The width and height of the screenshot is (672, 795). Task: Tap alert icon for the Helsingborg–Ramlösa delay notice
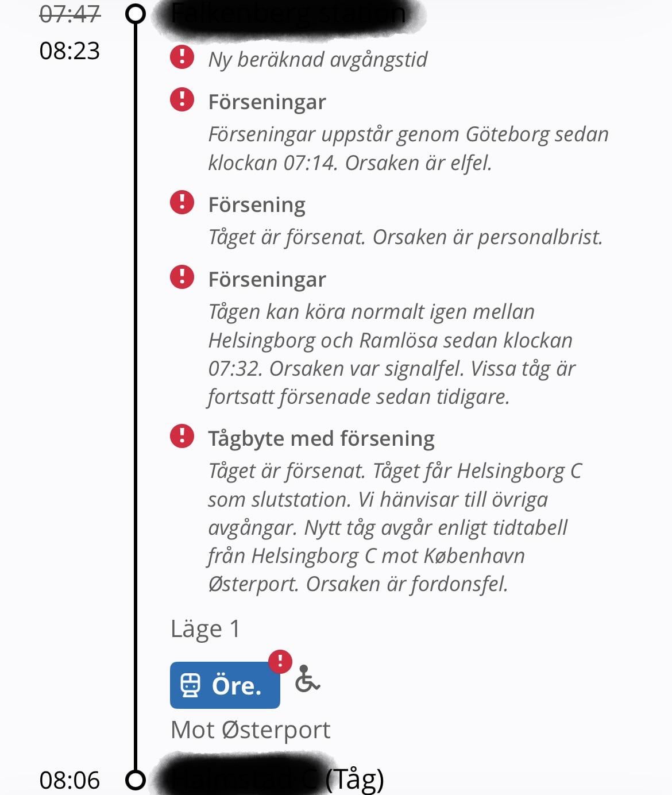[182, 277]
